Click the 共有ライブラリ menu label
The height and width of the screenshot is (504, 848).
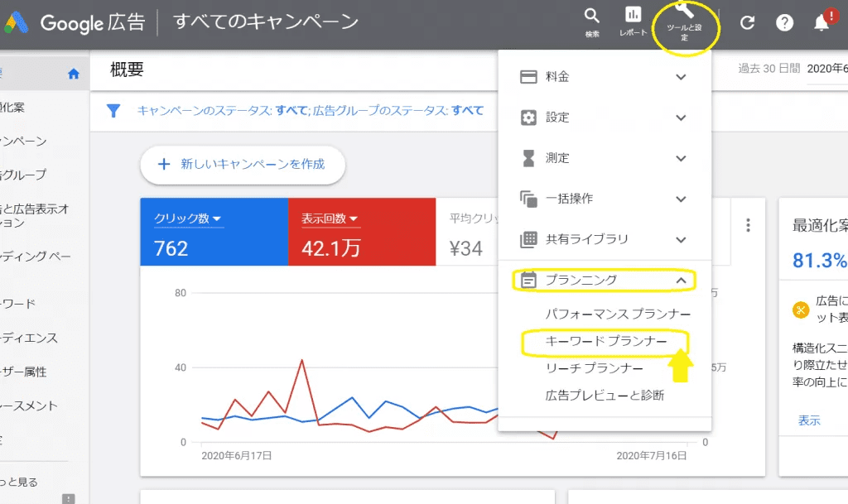pos(587,239)
